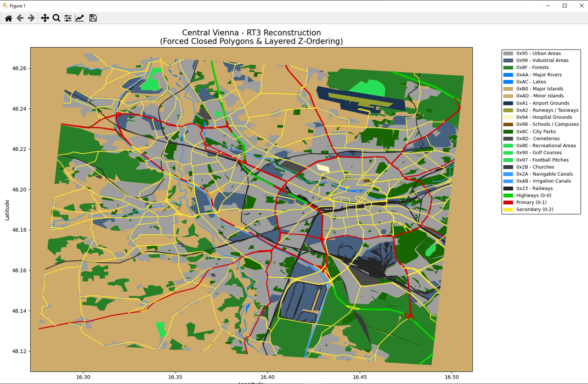Click the 16.30 longitude tick label
Screen dimensions: 588x384
tap(83, 378)
